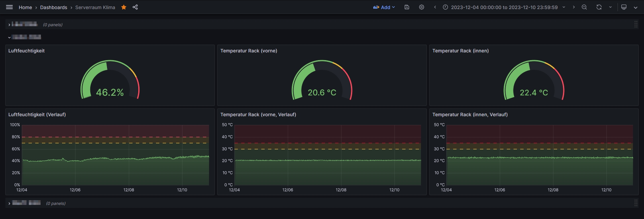Click Temperatur Rack (innen, Verlauf) panel title
This screenshot has width=644, height=219.
pos(470,115)
